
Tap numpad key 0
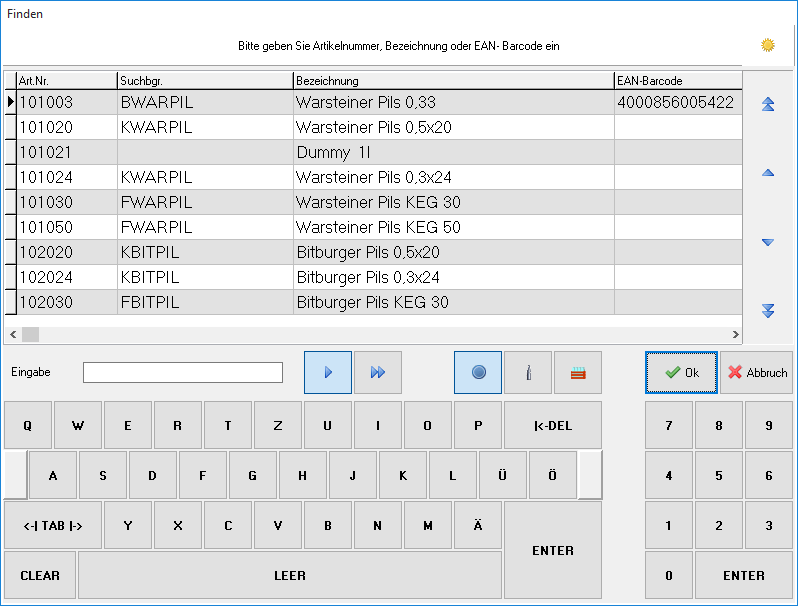(x=669, y=575)
